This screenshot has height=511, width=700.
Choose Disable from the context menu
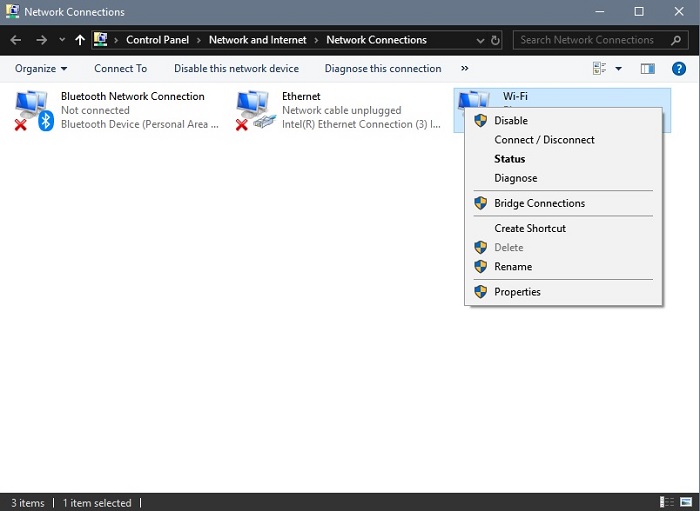(x=510, y=120)
